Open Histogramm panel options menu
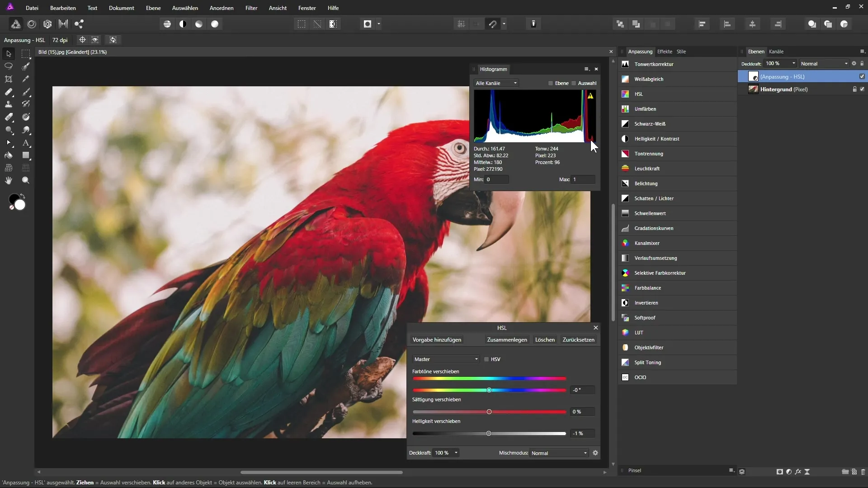868x488 pixels. (587, 69)
